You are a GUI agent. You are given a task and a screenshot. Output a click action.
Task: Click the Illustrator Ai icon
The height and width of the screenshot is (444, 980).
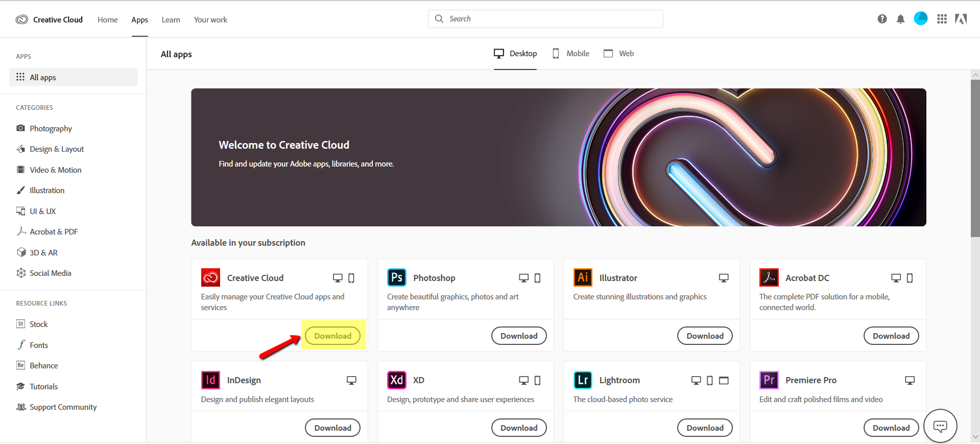coord(583,277)
